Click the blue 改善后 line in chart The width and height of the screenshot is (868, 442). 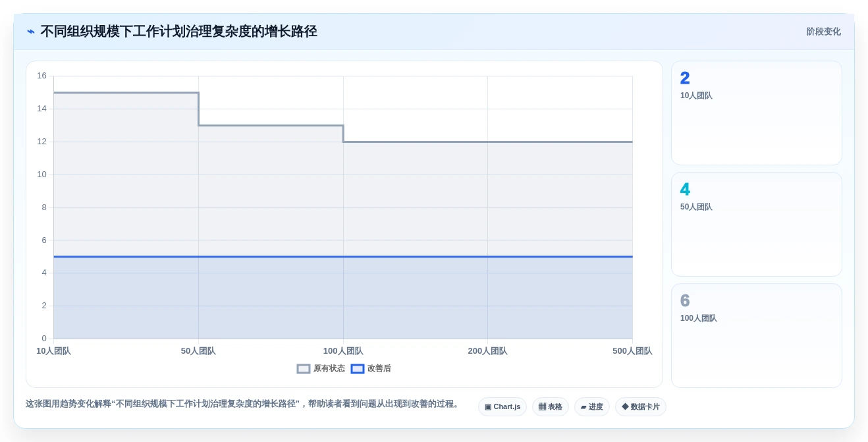(x=343, y=257)
